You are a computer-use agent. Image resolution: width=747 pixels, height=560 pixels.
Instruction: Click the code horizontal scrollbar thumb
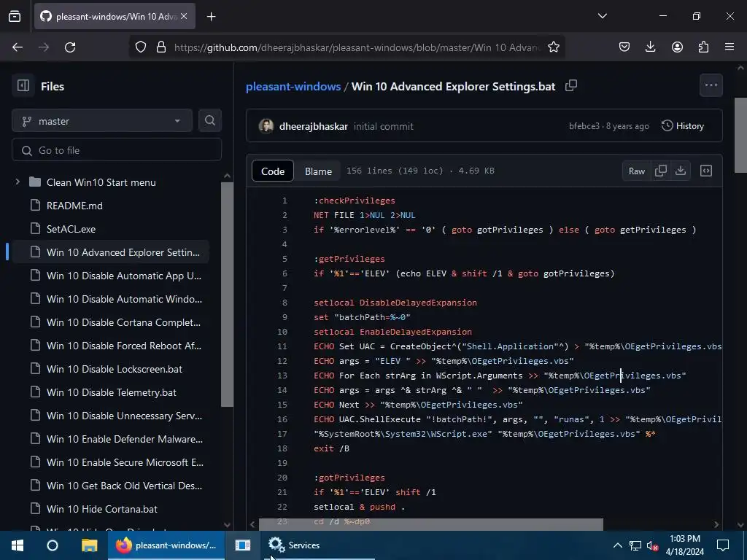pos(430,524)
